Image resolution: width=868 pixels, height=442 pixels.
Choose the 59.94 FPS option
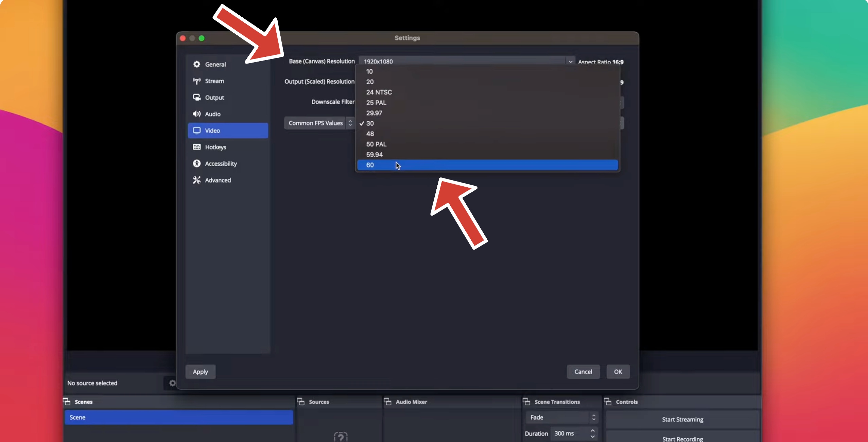point(374,155)
